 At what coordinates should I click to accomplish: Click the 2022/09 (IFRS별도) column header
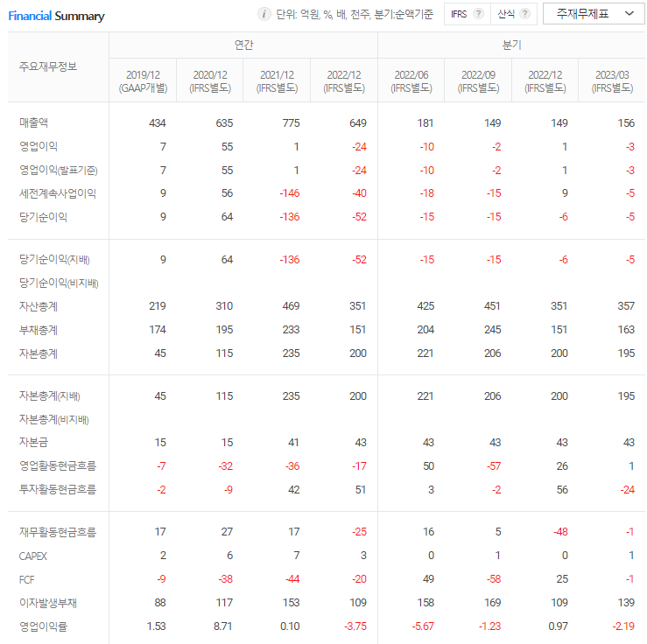point(478,81)
